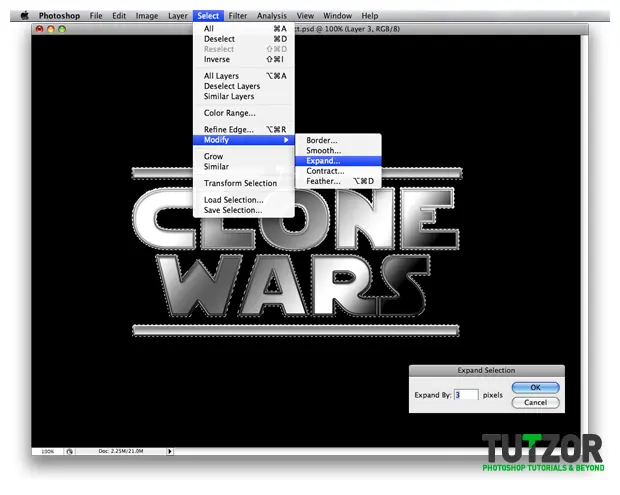Confirm Expand Selection with OK
The height and width of the screenshot is (495, 620).
[x=535, y=387]
